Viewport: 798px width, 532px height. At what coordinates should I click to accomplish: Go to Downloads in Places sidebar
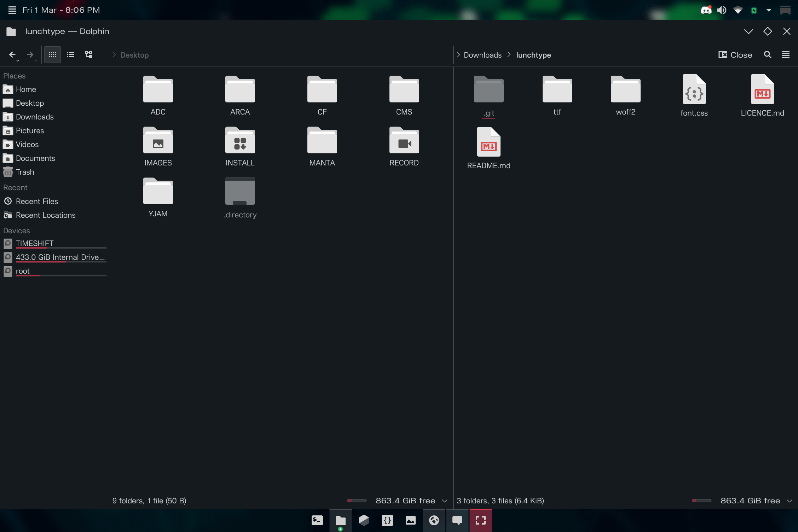coord(54,117)
